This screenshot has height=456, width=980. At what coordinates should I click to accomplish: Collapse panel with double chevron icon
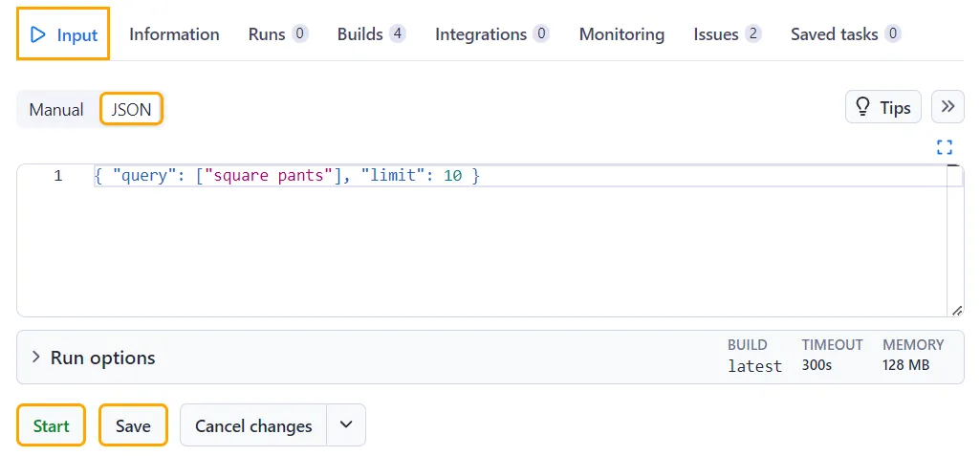(x=947, y=106)
